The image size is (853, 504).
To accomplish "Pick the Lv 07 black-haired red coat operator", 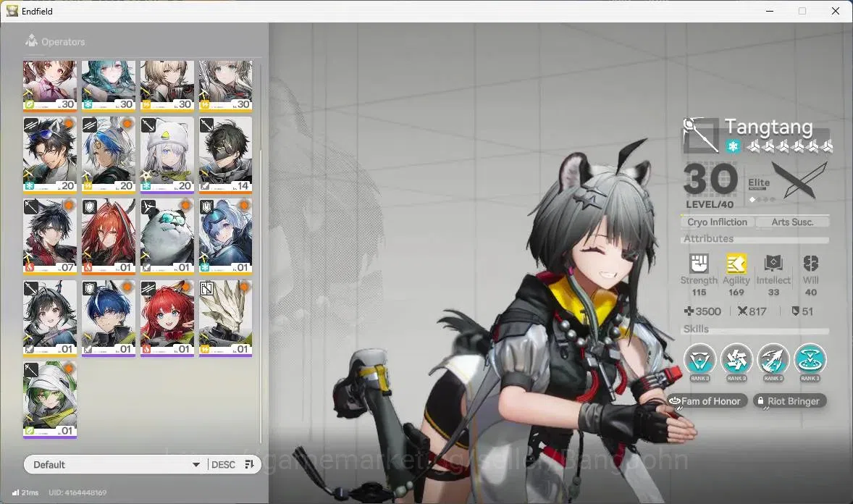I will (x=50, y=237).
